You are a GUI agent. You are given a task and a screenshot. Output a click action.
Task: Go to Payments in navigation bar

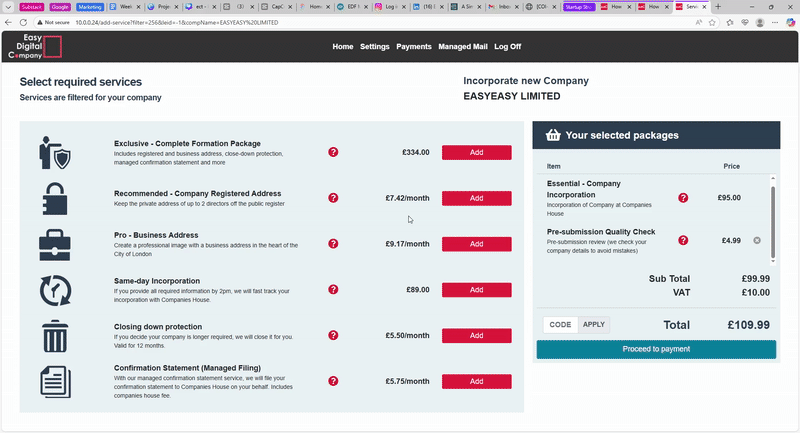pyautogui.click(x=413, y=46)
